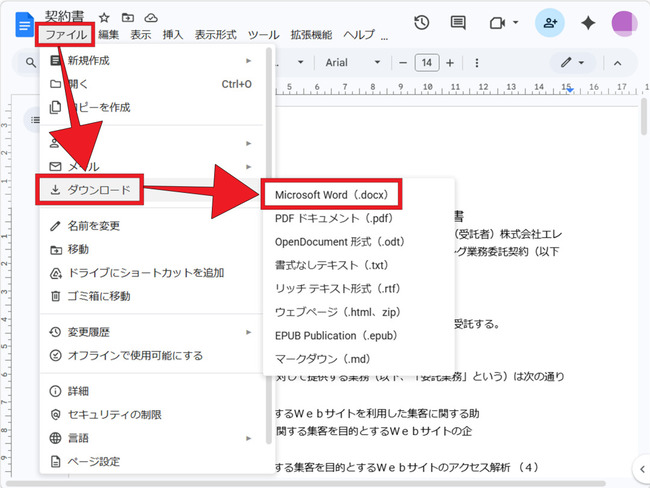Click the move-to-folder icon beside title
The height and width of the screenshot is (488, 650).
pyautogui.click(x=128, y=17)
